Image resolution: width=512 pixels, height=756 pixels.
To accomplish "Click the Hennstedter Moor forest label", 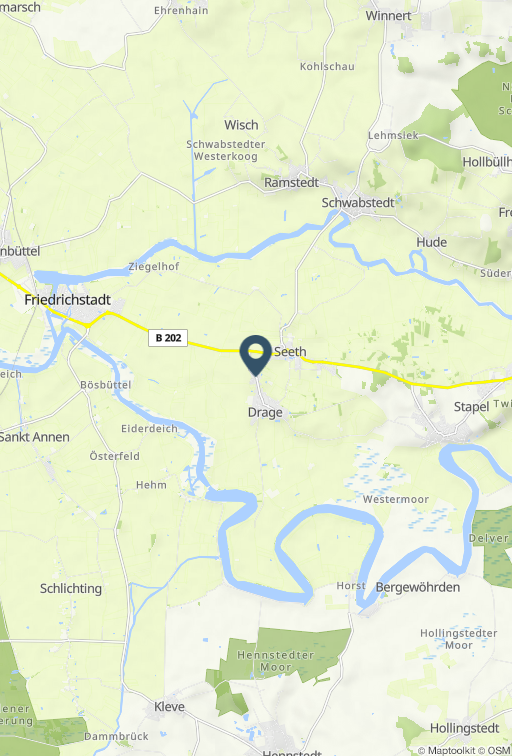I will click(276, 661).
